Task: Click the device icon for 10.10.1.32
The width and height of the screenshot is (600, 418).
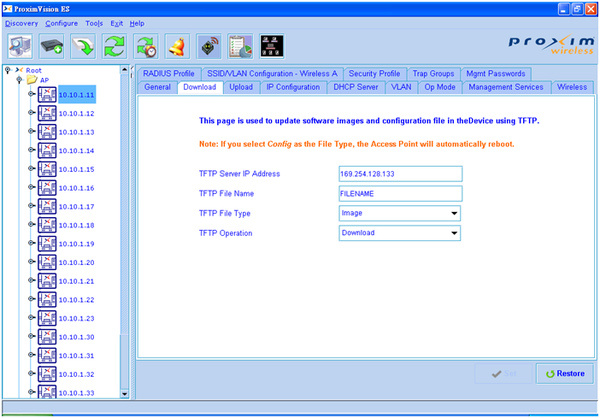Action: coord(47,374)
